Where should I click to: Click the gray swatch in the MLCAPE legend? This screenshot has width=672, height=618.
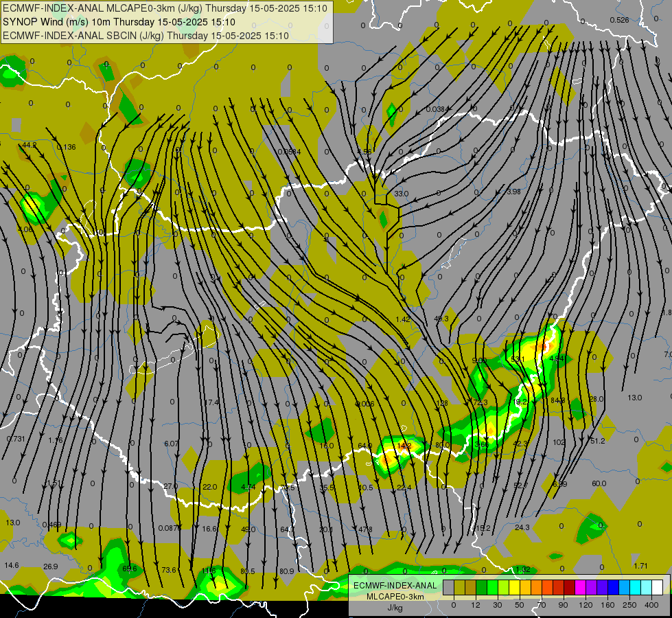[448, 587]
